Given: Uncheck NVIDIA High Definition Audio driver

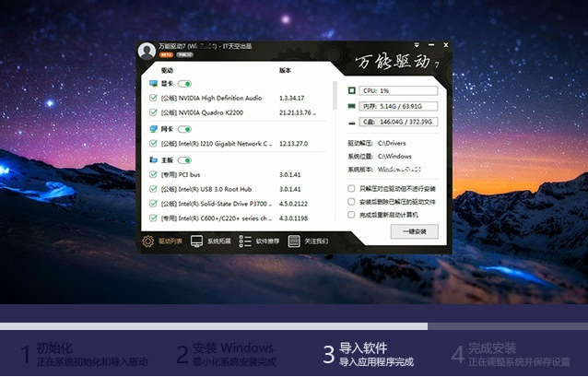Looking at the screenshot, I should (x=153, y=98).
